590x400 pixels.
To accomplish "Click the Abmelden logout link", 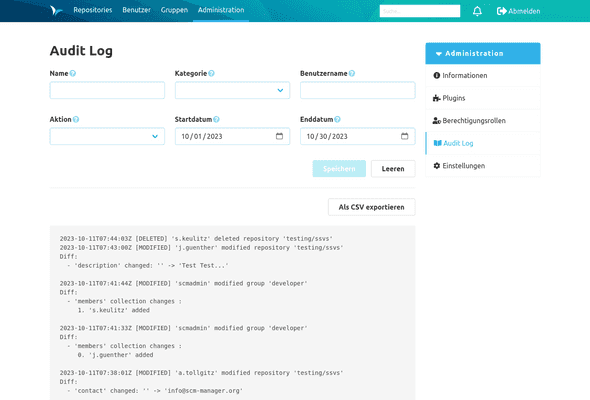I will click(x=519, y=11).
